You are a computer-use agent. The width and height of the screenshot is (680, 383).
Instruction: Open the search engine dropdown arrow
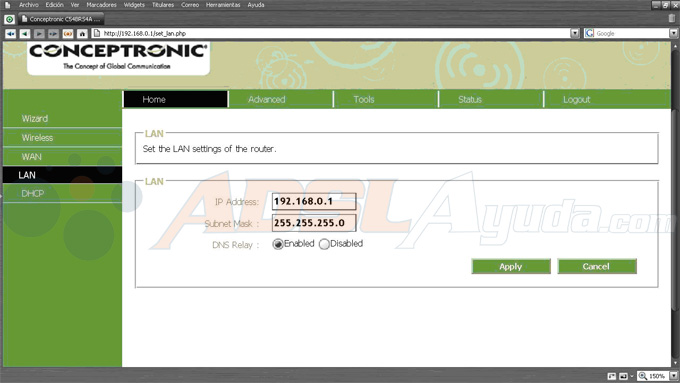pyautogui.click(x=673, y=33)
